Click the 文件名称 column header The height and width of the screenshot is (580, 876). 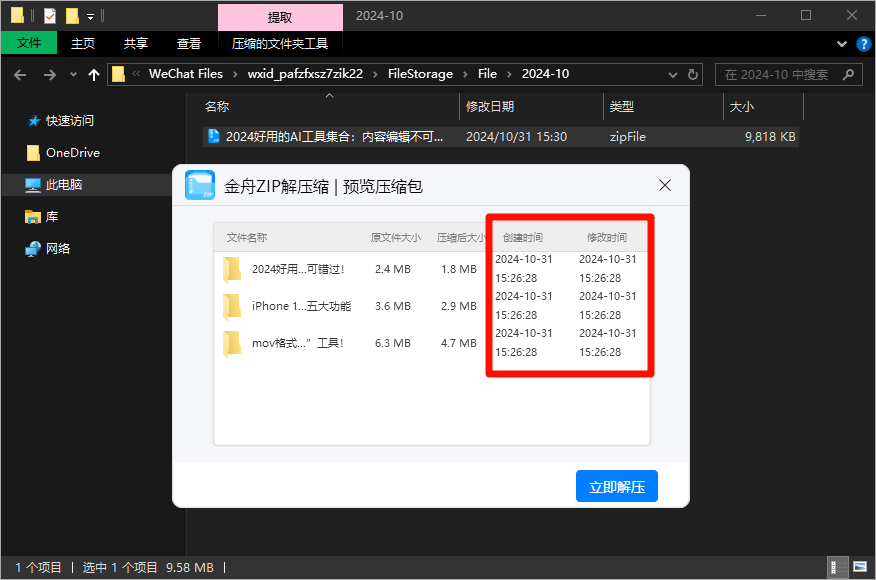point(247,237)
